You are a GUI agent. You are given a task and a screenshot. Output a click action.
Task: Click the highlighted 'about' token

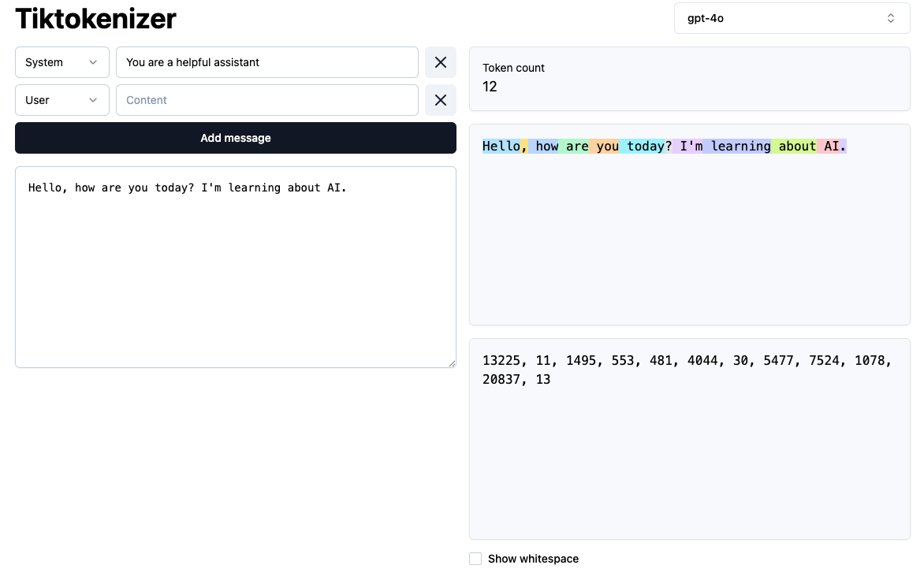[795, 147]
